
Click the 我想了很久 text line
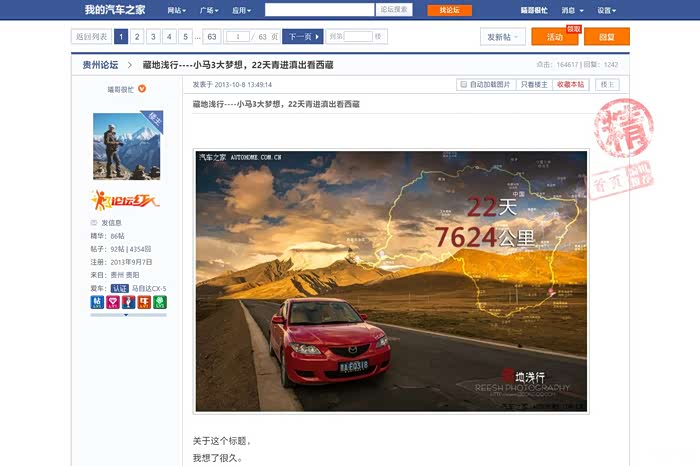click(x=217, y=458)
